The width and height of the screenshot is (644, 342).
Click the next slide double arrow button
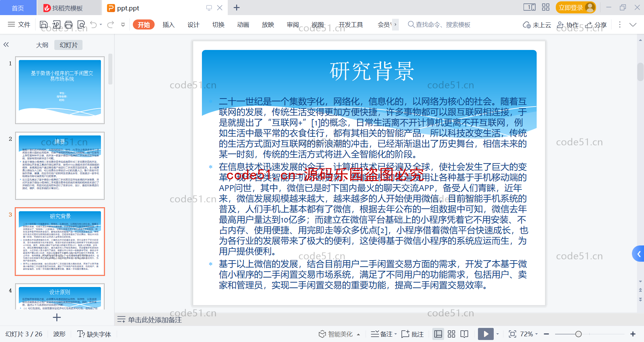[x=640, y=299]
